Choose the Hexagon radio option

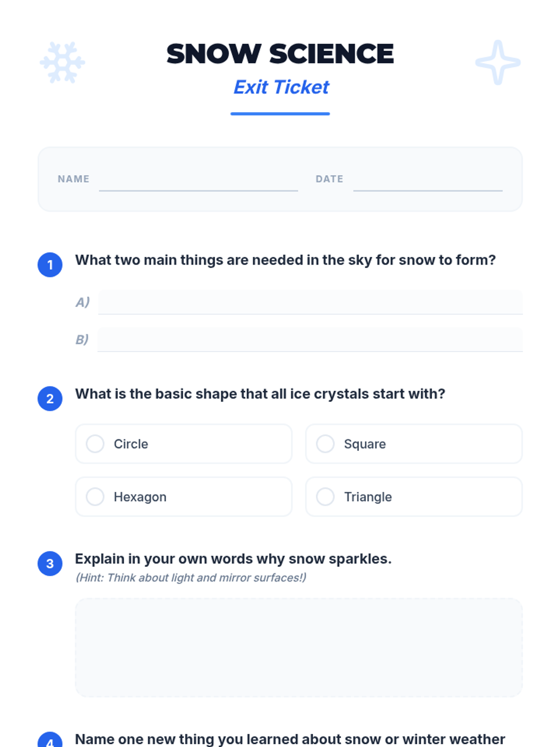pos(184,497)
